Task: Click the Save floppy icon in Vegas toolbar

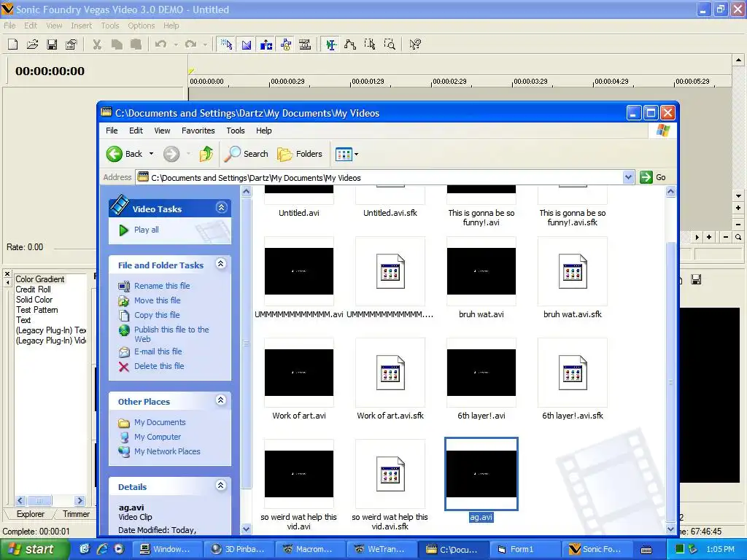Action: pos(52,44)
